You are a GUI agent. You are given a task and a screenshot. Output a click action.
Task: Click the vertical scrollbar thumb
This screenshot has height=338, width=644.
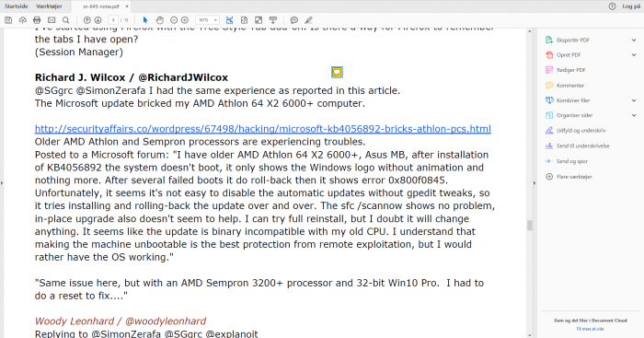click(x=529, y=226)
